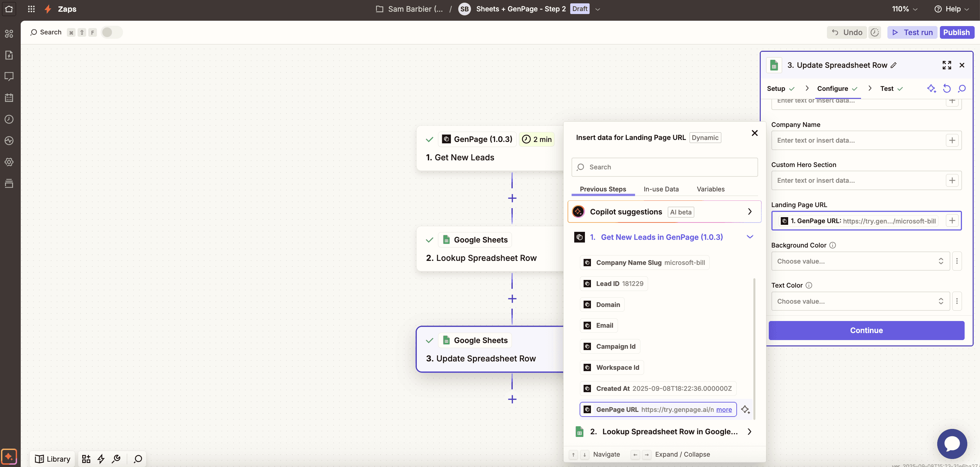Open the chat support bubble

point(952,443)
